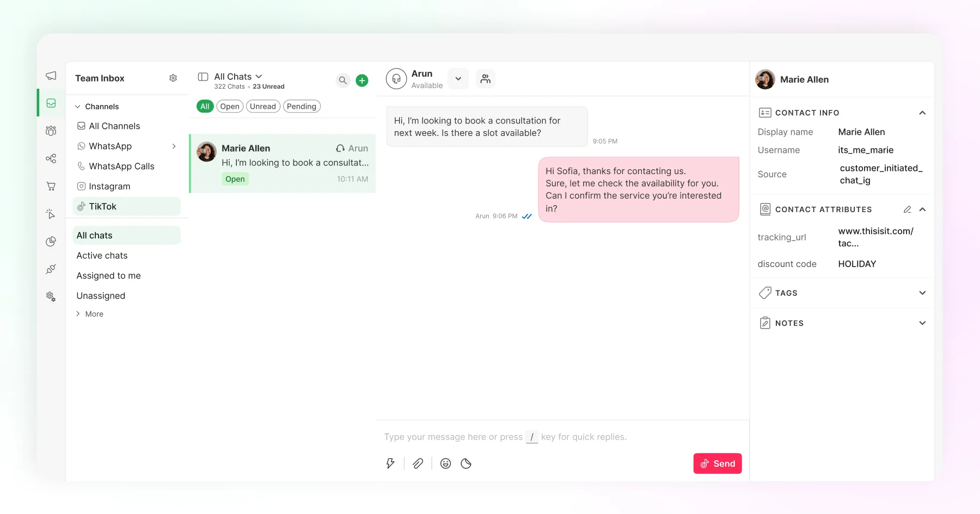Click the Tags label icon

pos(765,293)
